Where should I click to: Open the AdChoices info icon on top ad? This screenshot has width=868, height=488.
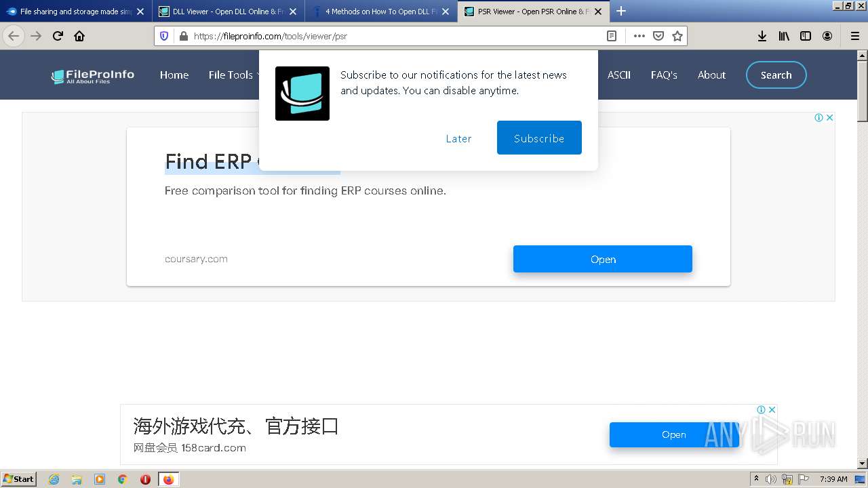point(818,117)
